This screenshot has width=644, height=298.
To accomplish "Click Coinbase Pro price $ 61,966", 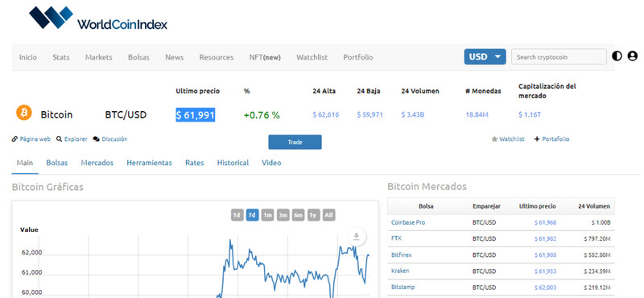I will 546,222.
